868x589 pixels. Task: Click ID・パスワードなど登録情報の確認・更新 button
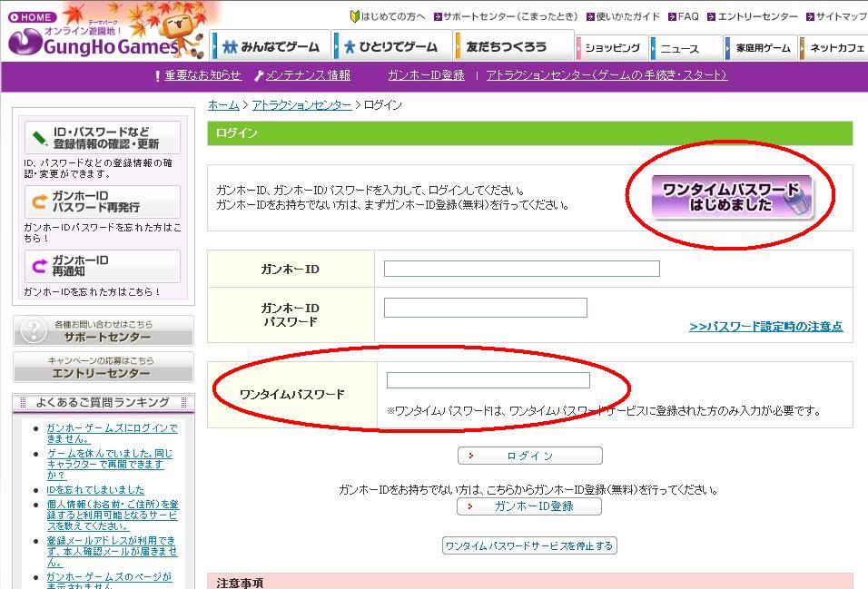pos(103,137)
